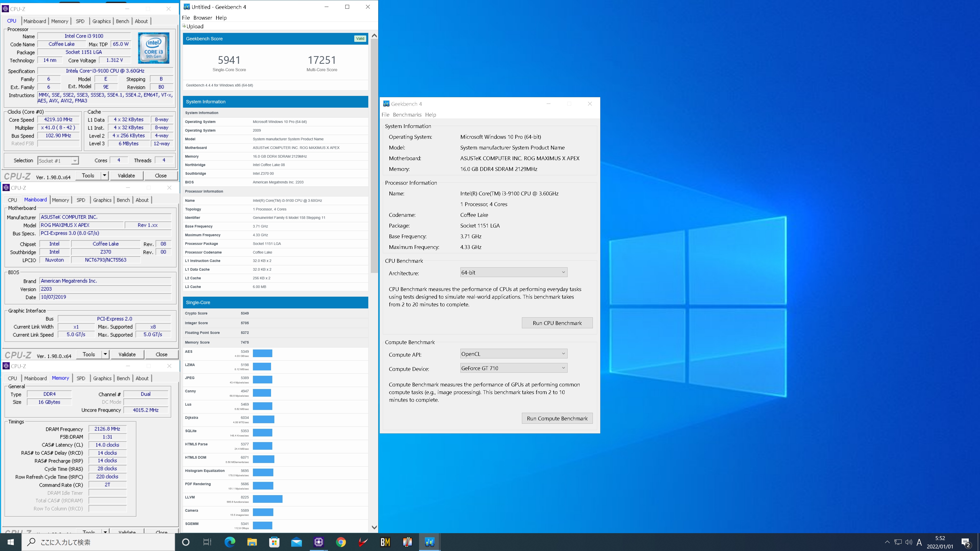Click Validate in Mainboard CPU-Z window
This screenshot has width=980, height=551.
tap(127, 354)
